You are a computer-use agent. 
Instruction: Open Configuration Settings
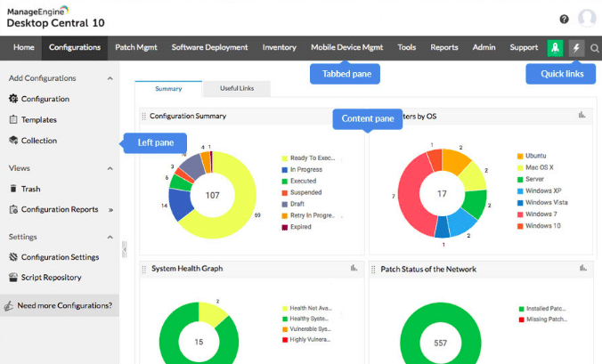pyautogui.click(x=60, y=257)
